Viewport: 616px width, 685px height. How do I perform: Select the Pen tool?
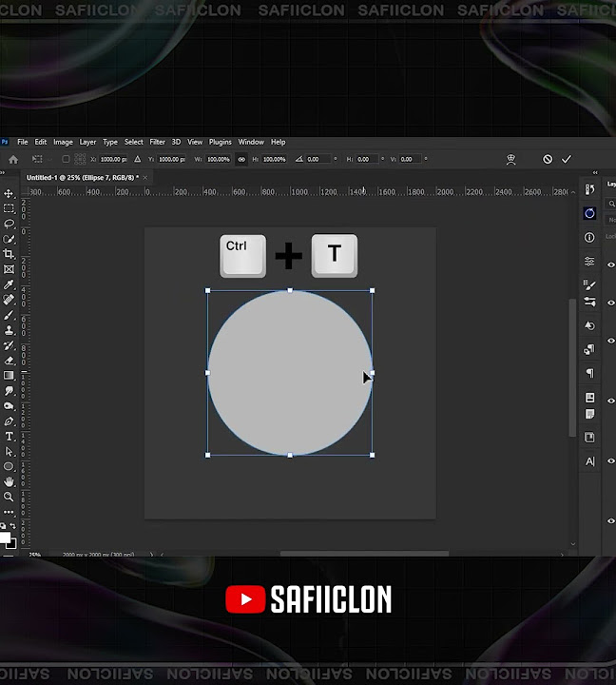9,421
